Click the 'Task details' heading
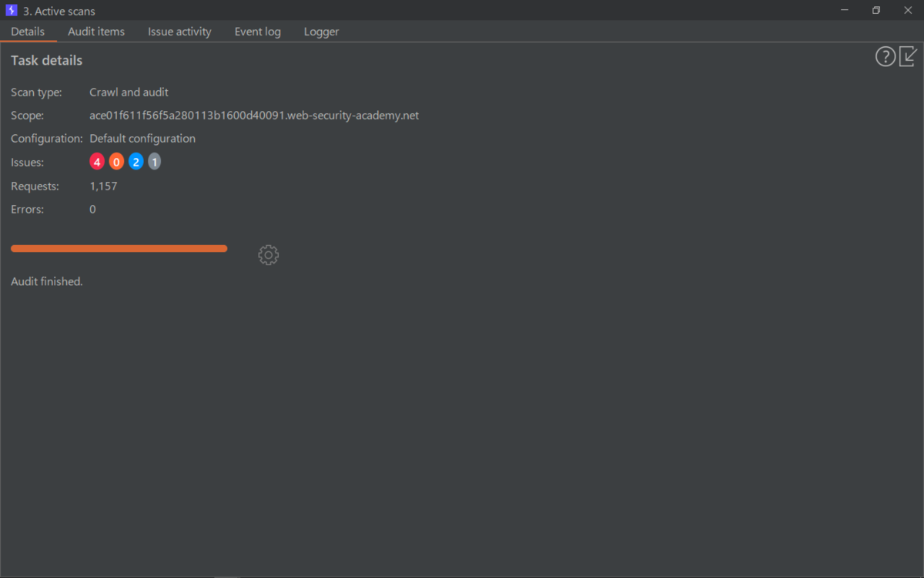 [46, 60]
